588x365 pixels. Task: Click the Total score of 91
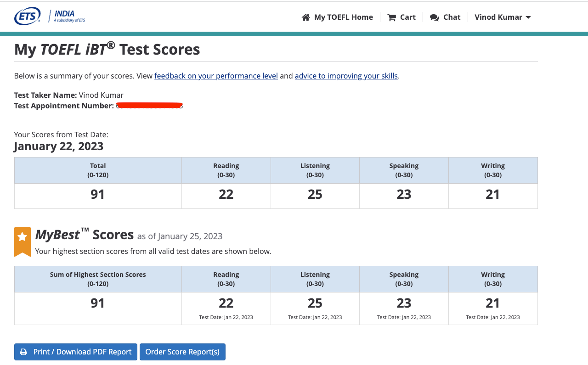pos(97,194)
